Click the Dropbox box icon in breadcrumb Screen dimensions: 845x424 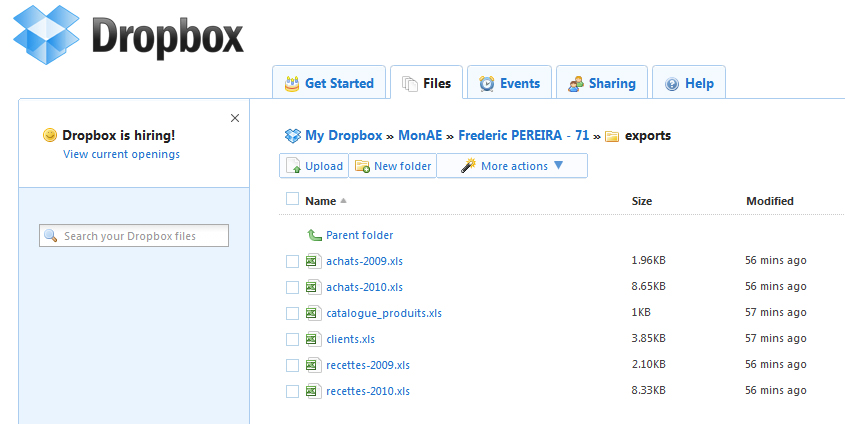pyautogui.click(x=293, y=136)
